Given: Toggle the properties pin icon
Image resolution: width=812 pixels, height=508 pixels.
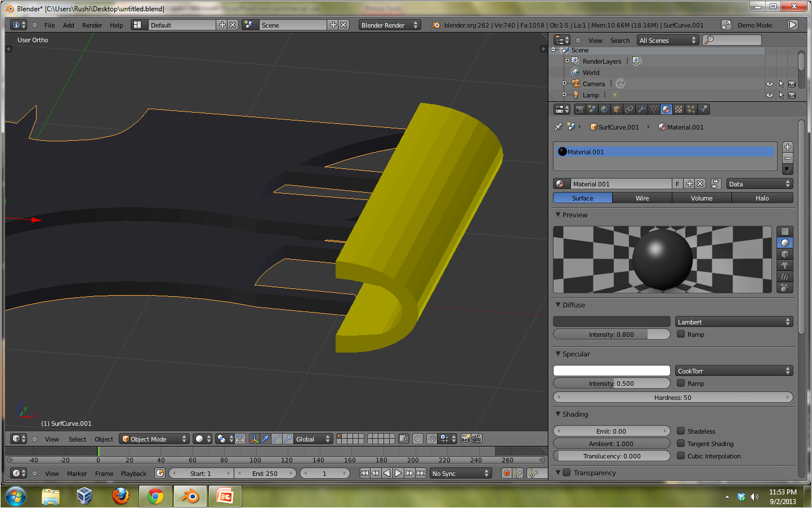Looking at the screenshot, I should click(x=559, y=127).
